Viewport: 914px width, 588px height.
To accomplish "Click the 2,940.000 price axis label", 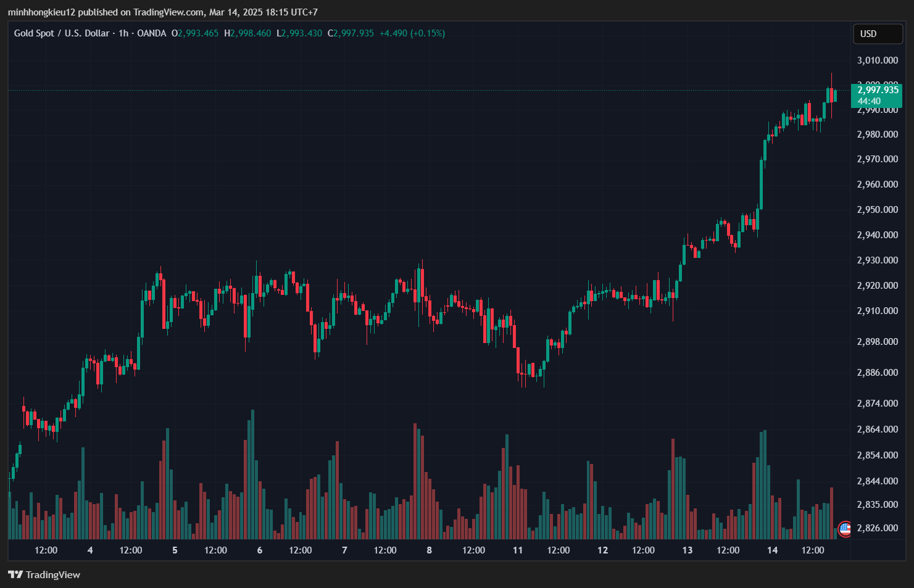I will 877,234.
